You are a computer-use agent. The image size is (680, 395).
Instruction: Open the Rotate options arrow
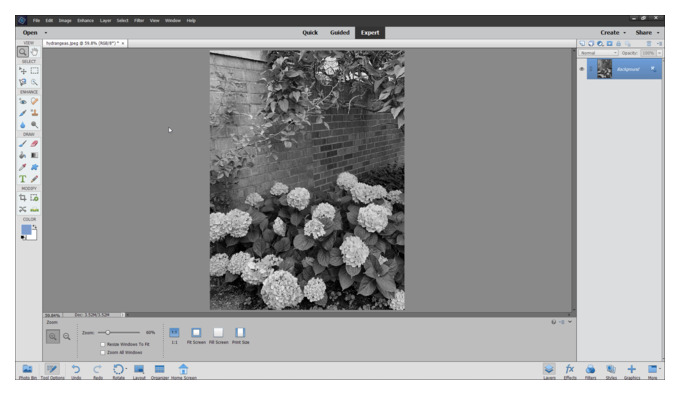click(x=126, y=369)
